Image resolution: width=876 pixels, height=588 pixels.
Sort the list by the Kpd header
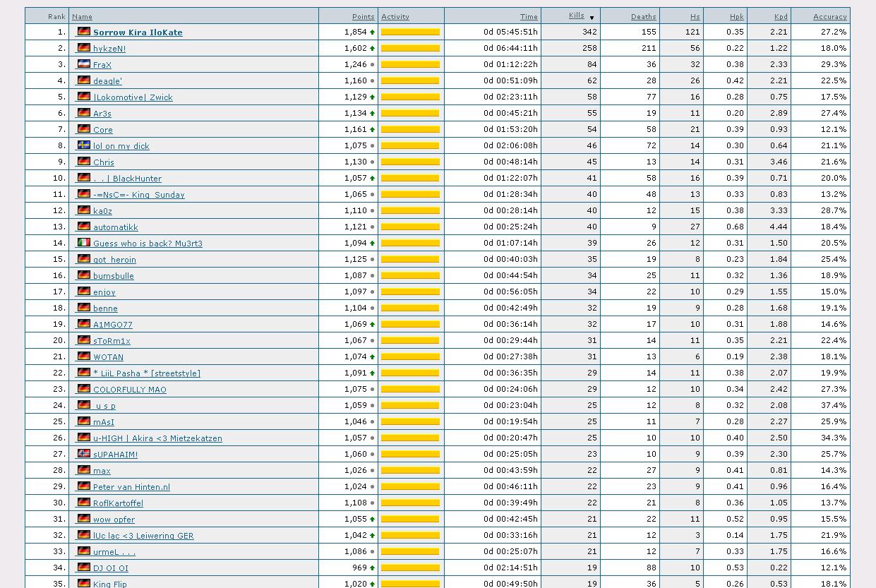point(781,16)
